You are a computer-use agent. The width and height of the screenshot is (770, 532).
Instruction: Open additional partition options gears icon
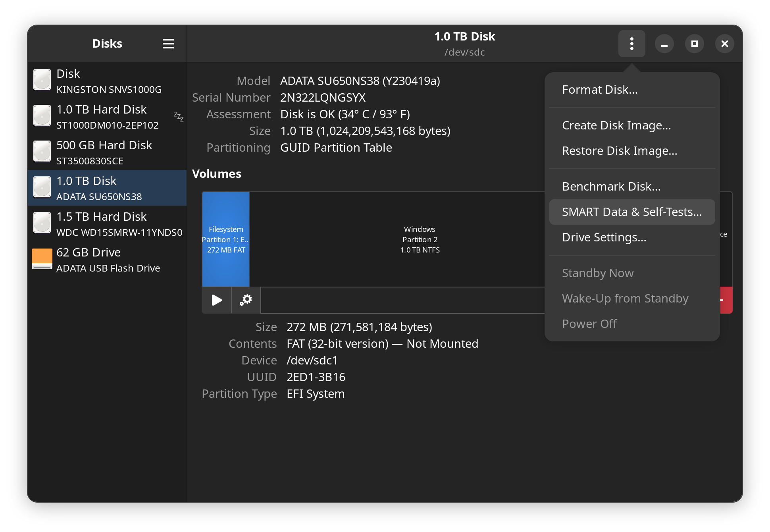[x=246, y=300]
